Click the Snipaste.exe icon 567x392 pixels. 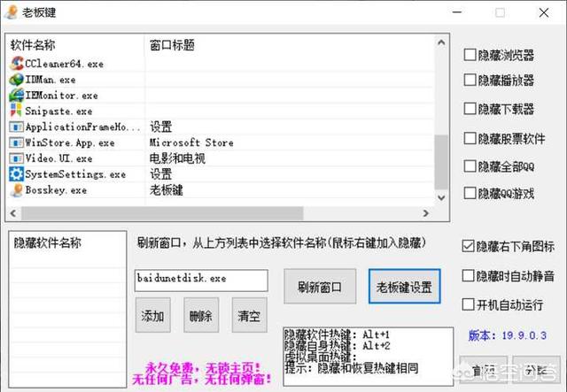[16, 111]
